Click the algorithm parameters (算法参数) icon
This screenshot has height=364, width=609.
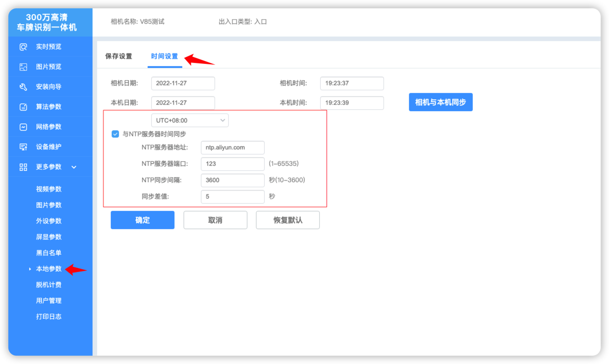click(x=23, y=107)
